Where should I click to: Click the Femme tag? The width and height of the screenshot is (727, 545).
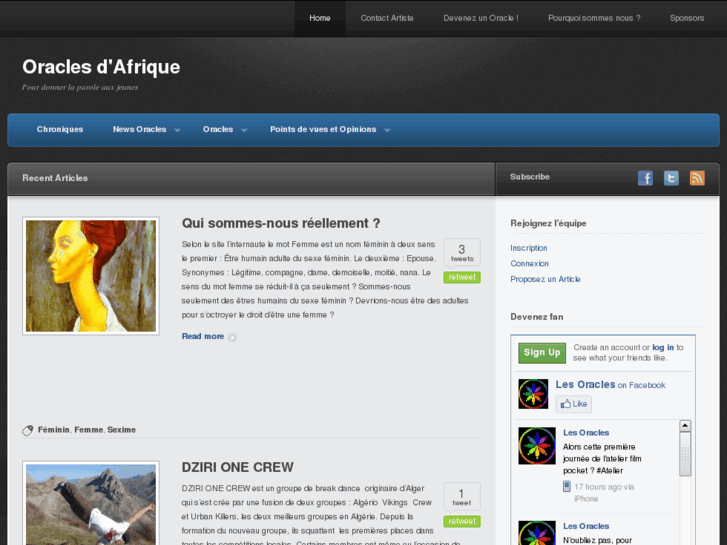click(89, 430)
